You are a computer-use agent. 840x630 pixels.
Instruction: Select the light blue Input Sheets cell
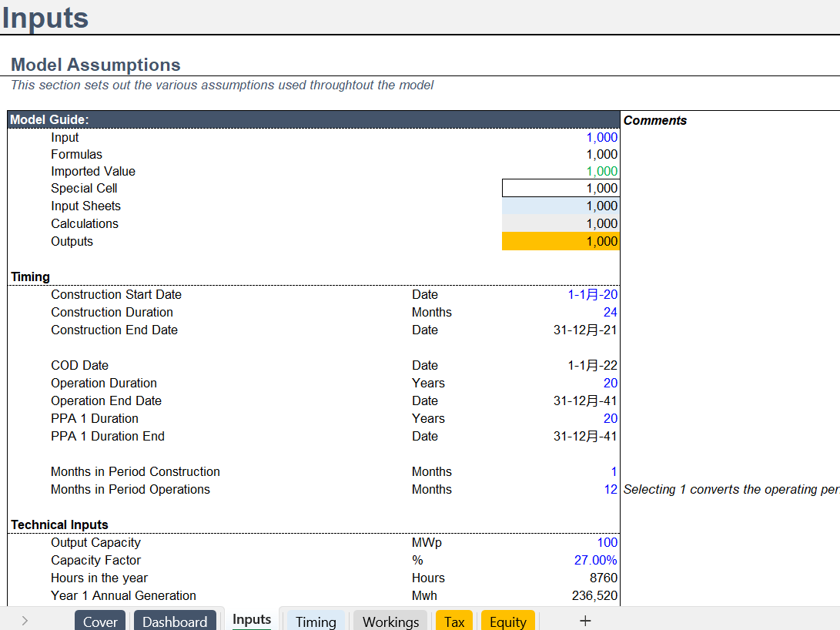(560, 206)
